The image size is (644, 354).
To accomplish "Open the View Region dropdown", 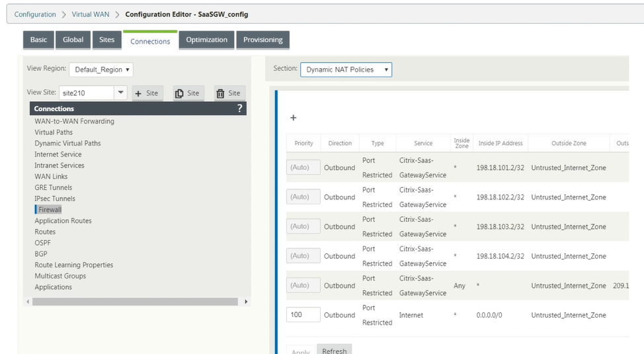I will coord(101,69).
